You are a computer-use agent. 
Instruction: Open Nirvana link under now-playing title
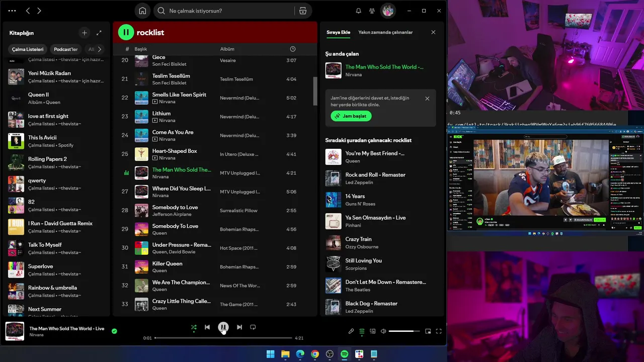pos(36,335)
